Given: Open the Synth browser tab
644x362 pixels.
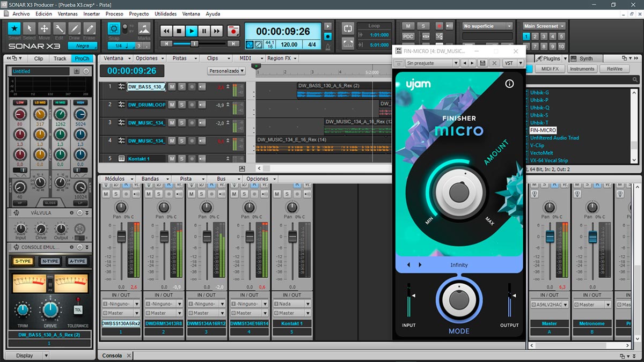Looking at the screenshot, I should click(x=586, y=58).
